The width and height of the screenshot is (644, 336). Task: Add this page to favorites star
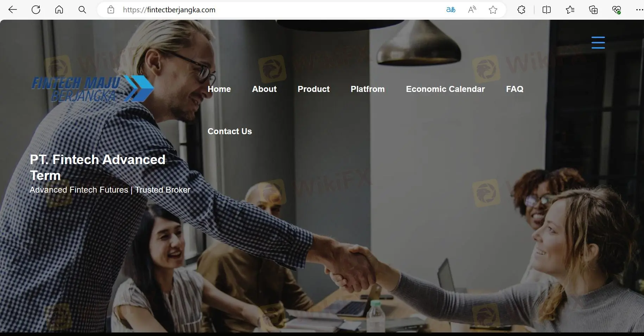click(x=493, y=10)
